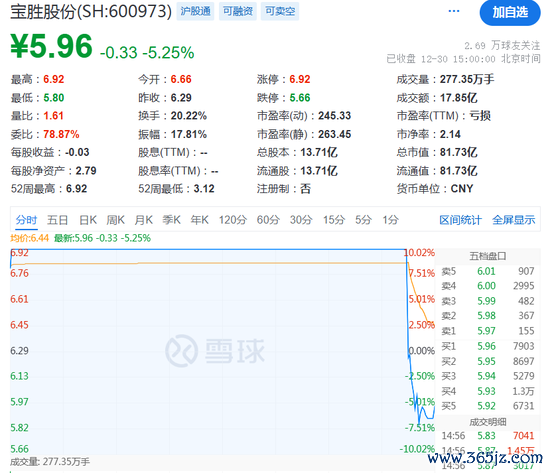Click the 10.02% label on chart axis

click(x=419, y=253)
